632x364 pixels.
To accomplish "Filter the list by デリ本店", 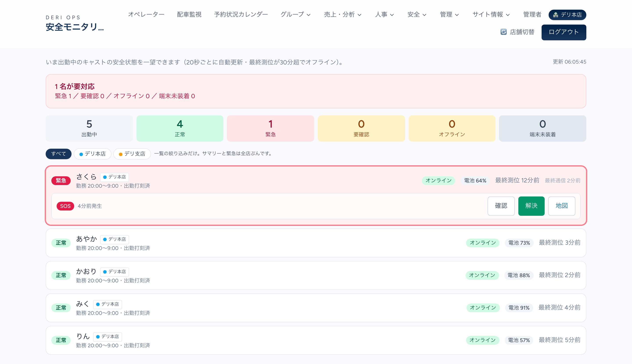I will (92, 154).
